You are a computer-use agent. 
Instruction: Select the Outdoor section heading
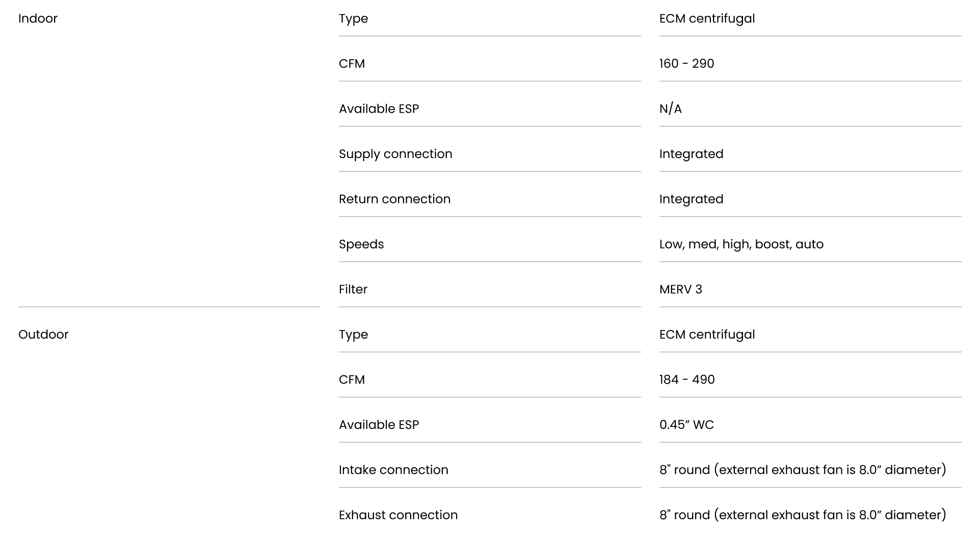(x=43, y=335)
